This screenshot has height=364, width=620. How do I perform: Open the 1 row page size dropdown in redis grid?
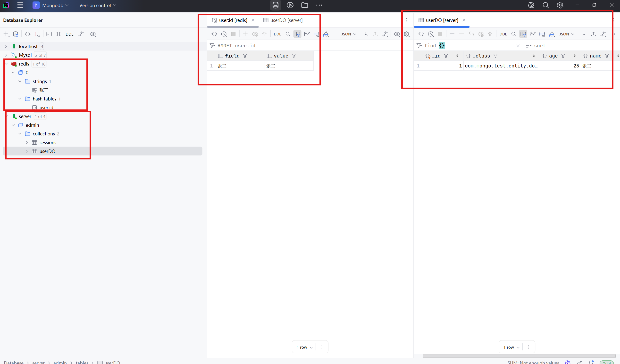pos(304,347)
